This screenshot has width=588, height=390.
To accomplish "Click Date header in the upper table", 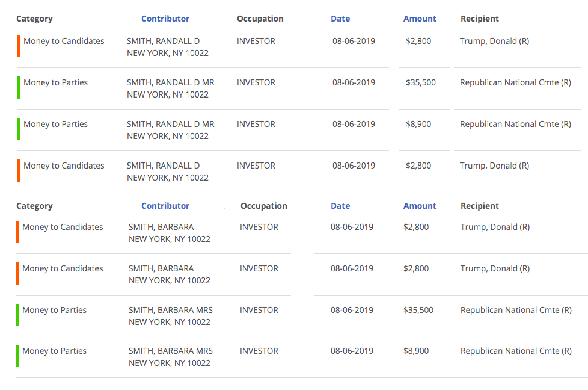I will pos(340,19).
